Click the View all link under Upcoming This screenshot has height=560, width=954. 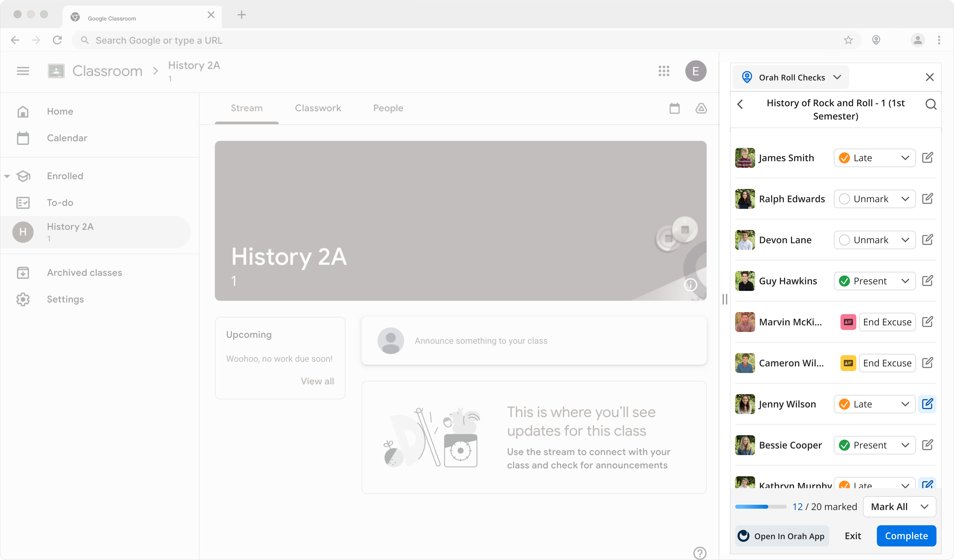(317, 381)
